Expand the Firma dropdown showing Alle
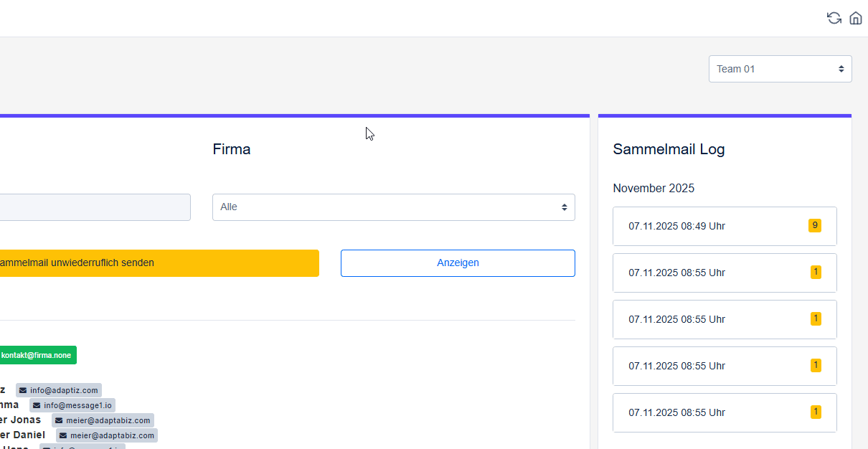The height and width of the screenshot is (449, 868). pos(393,207)
